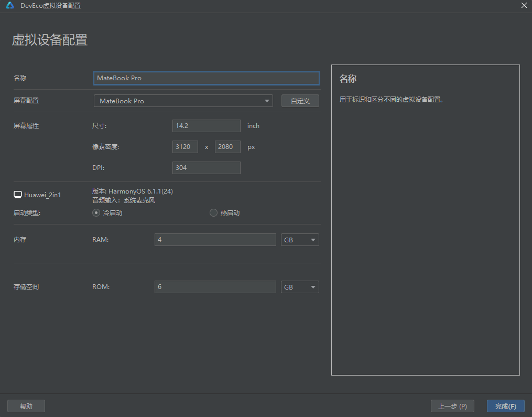Click the pixel width field showing 3120
This screenshot has height=417, width=532.
click(185, 147)
